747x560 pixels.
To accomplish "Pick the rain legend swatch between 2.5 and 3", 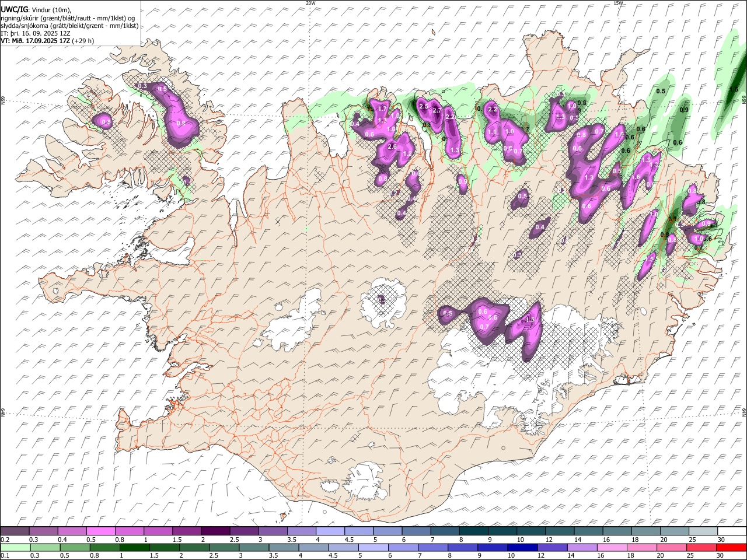I will click(224, 547).
